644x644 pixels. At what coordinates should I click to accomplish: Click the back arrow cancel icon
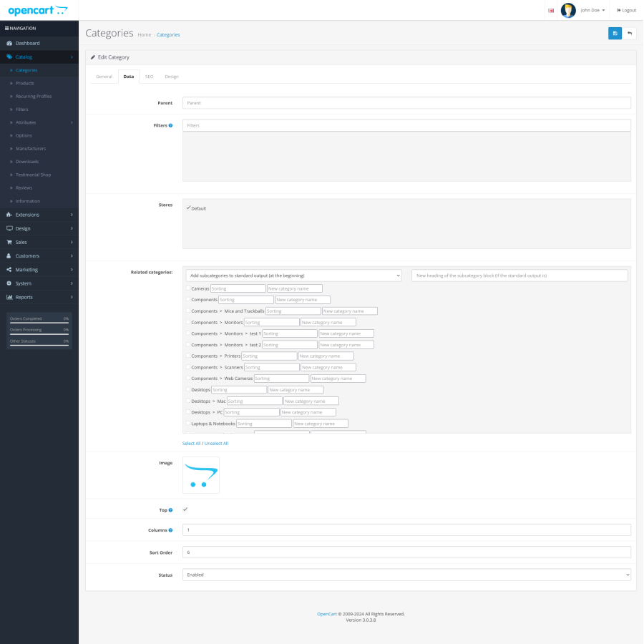tap(629, 33)
